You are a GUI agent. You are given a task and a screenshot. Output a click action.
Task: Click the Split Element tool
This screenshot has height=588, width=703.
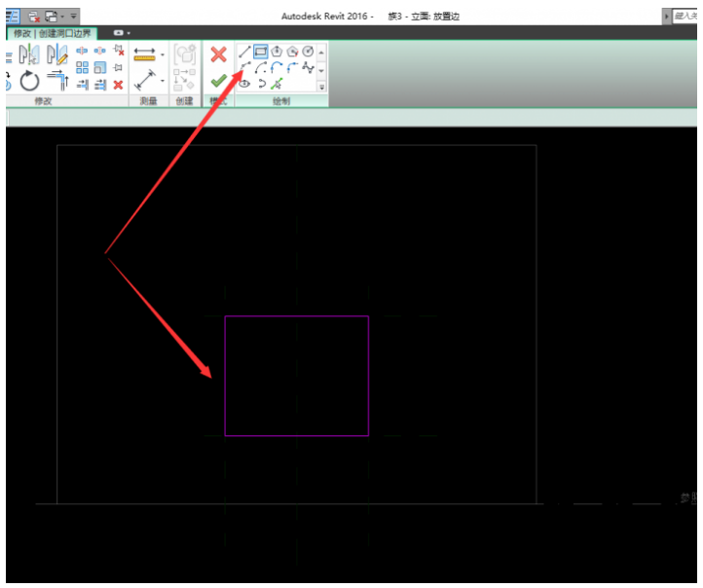coord(82,51)
